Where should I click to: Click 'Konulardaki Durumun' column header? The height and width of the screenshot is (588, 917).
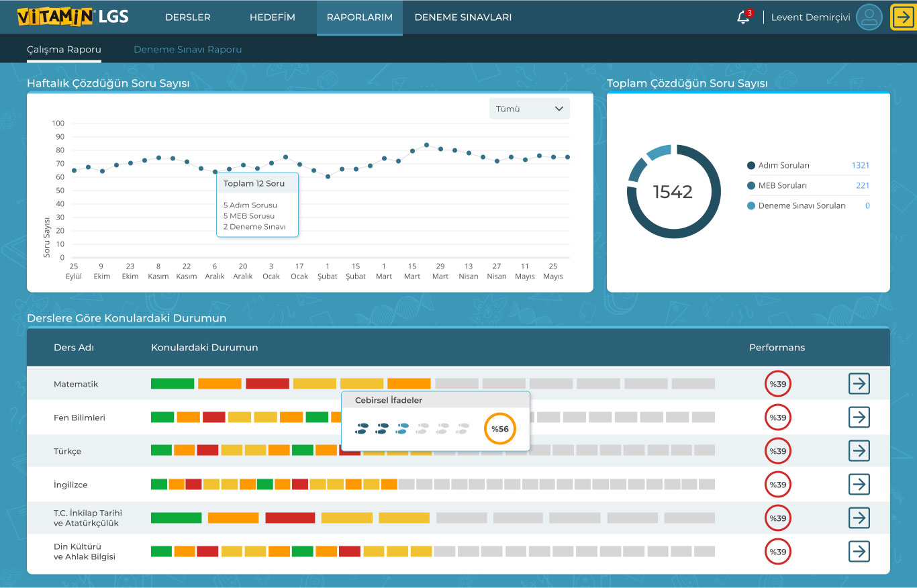pos(205,348)
